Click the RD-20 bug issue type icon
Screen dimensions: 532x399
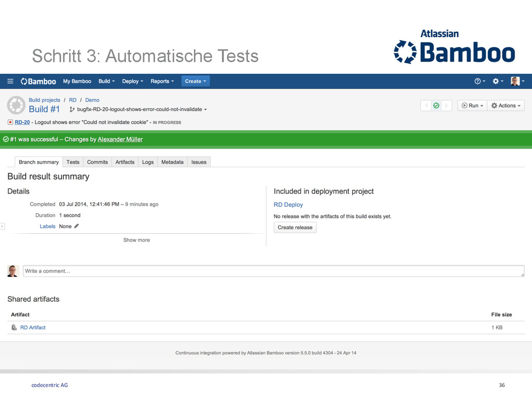[x=10, y=122]
